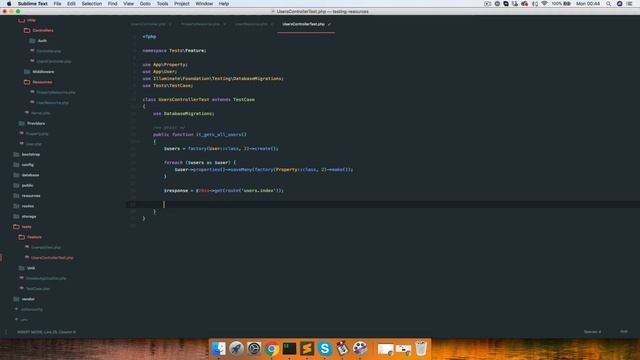Screen dimensions: 640x360
Task: Open UsersControllerTest.php in the sidebar
Action: (52, 258)
